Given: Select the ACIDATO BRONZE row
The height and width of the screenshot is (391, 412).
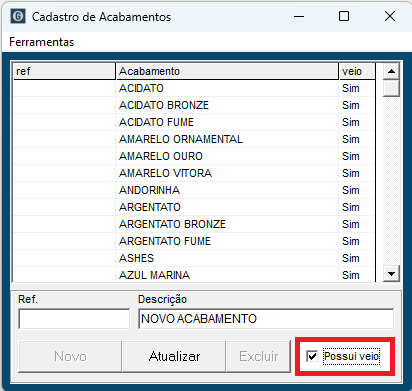Looking at the screenshot, I should click(x=194, y=105).
